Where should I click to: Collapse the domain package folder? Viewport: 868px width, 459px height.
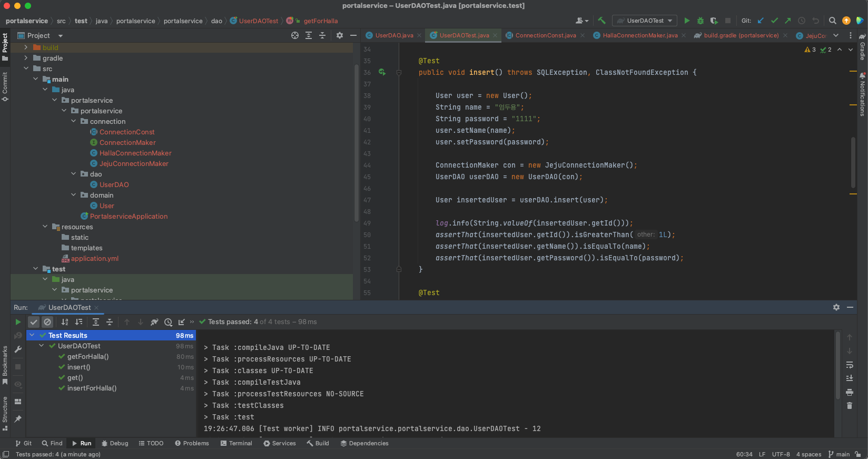tap(74, 195)
